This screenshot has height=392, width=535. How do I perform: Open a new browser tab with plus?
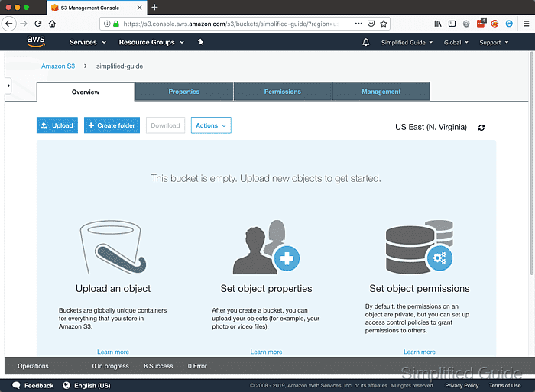(154, 7)
